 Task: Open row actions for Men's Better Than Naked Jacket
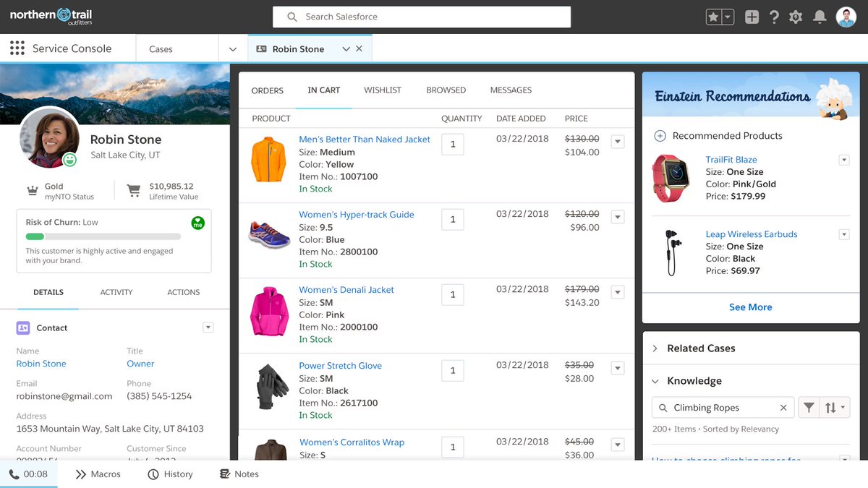618,142
